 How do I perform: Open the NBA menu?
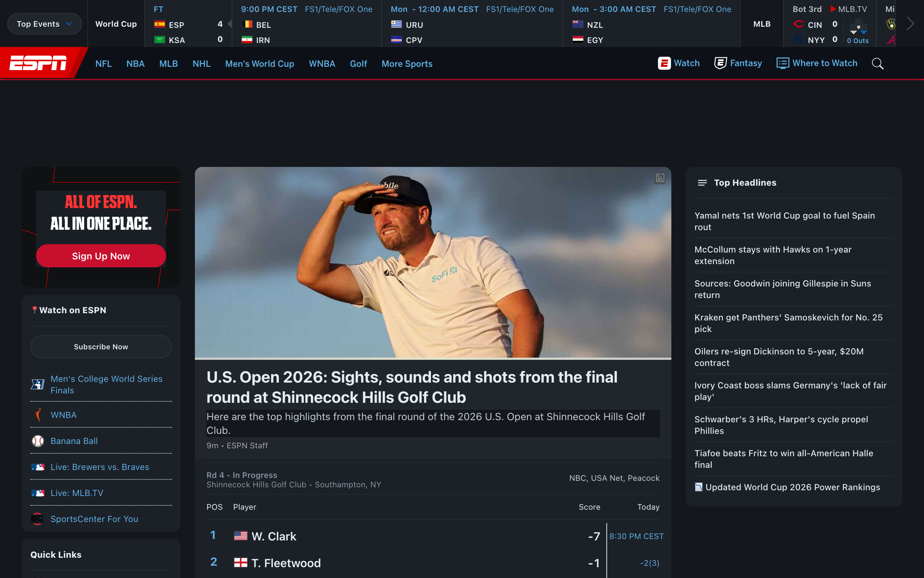[135, 64]
